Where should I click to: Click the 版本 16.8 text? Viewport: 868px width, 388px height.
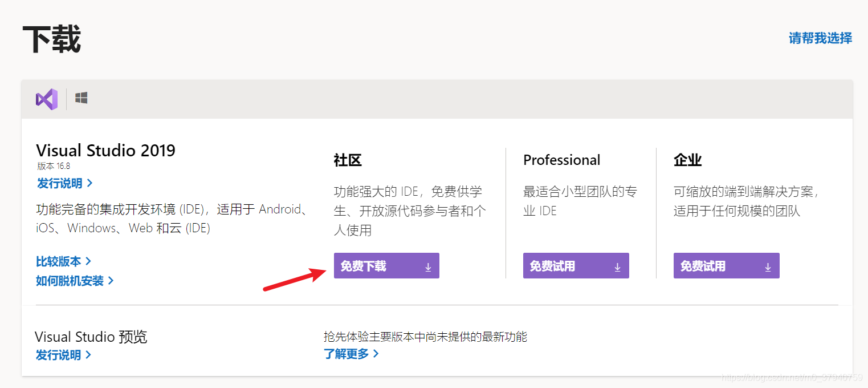pyautogui.click(x=54, y=167)
